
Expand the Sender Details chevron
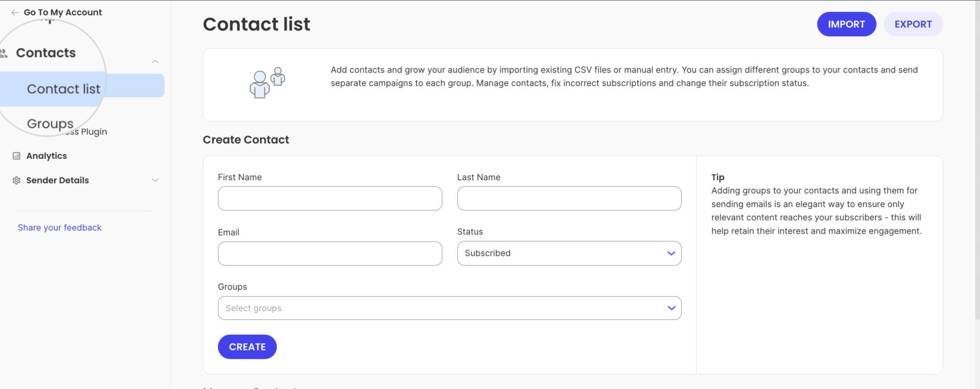click(155, 180)
